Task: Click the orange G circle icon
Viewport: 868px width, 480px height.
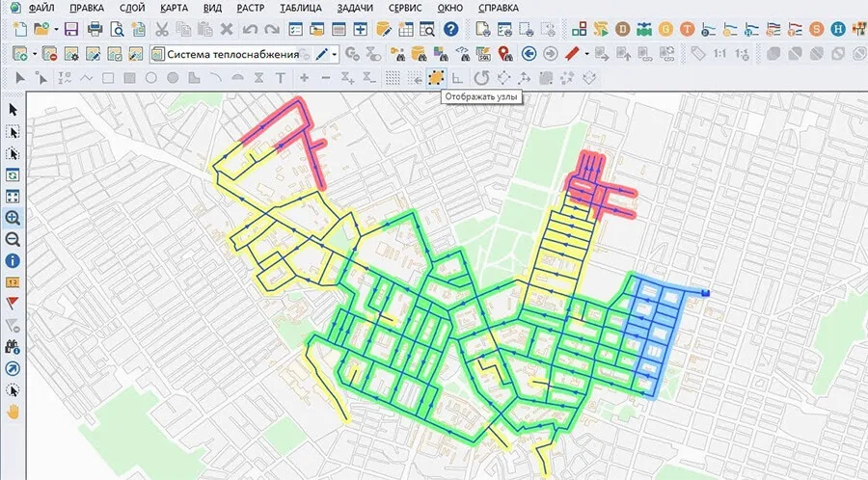Action: coord(665,29)
